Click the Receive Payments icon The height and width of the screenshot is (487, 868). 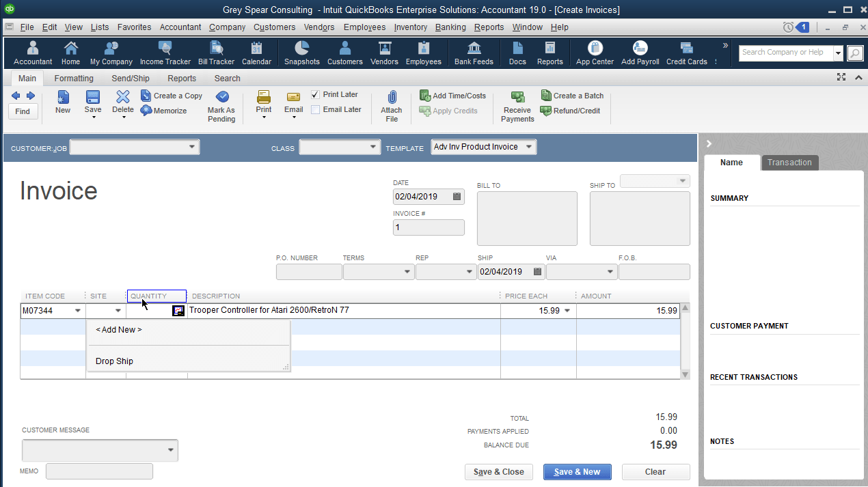517,106
